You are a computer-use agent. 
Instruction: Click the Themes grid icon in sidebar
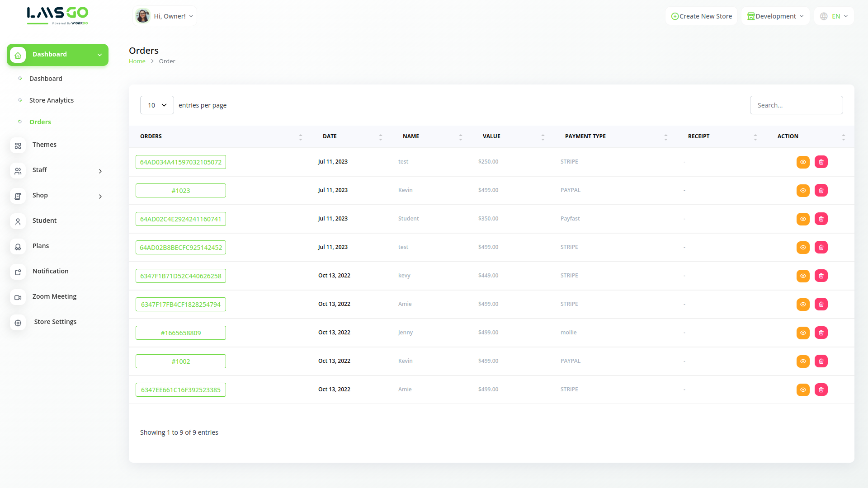(18, 145)
